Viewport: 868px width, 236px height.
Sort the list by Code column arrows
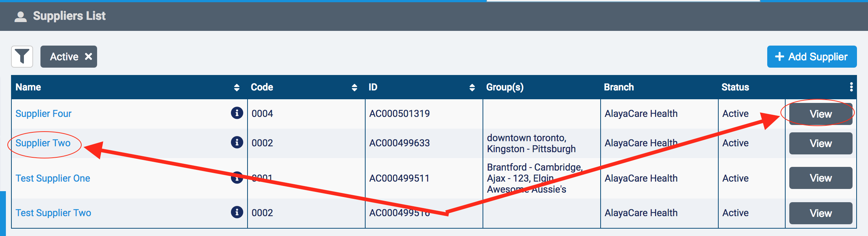tap(354, 87)
